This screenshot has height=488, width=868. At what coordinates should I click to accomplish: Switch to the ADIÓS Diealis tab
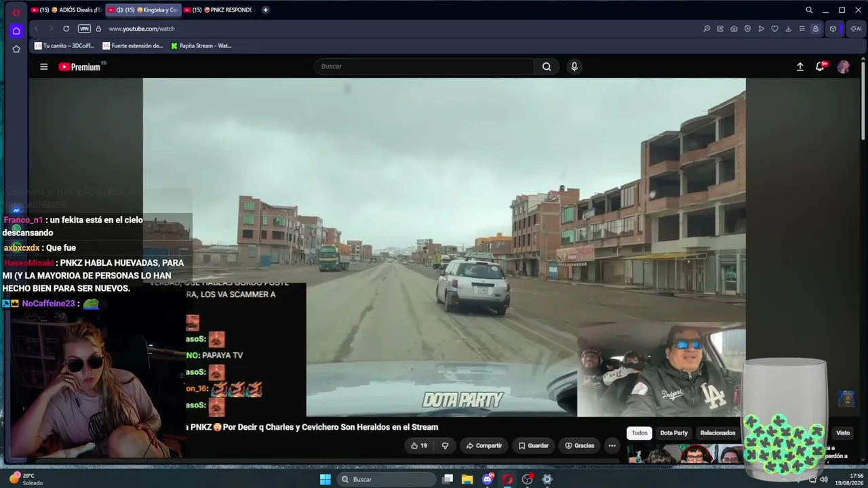pyautogui.click(x=66, y=10)
